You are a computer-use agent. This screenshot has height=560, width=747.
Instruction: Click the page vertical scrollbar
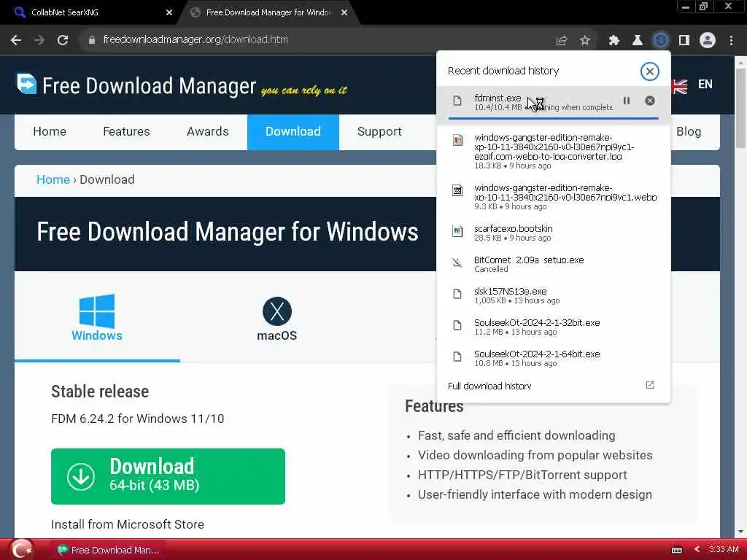tap(740, 108)
